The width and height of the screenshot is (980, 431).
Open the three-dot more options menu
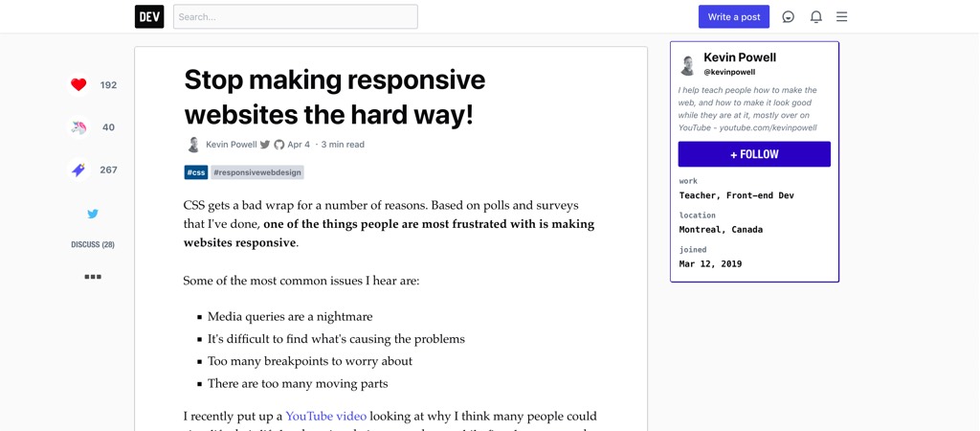tap(93, 277)
